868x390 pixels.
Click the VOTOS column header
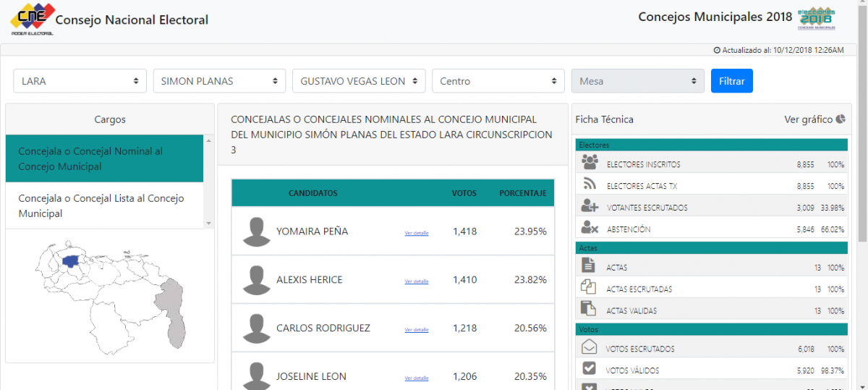[464, 193]
